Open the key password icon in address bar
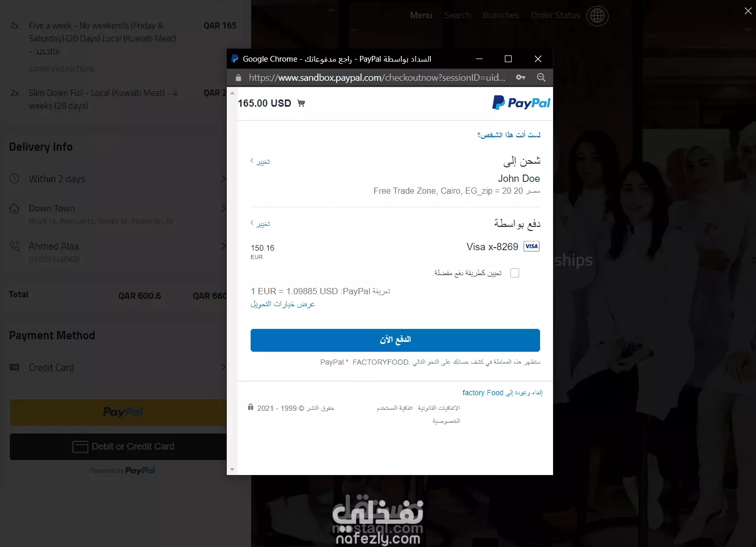This screenshot has height=547, width=756. click(521, 77)
